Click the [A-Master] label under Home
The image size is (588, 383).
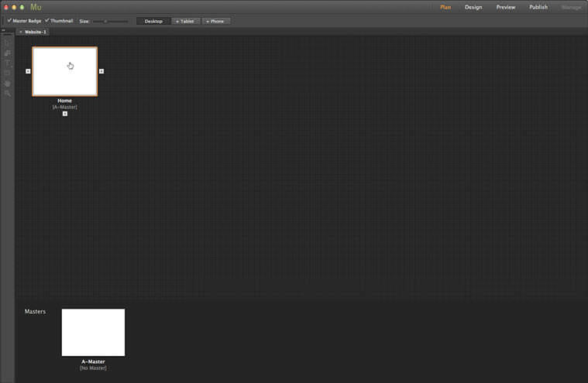64,107
